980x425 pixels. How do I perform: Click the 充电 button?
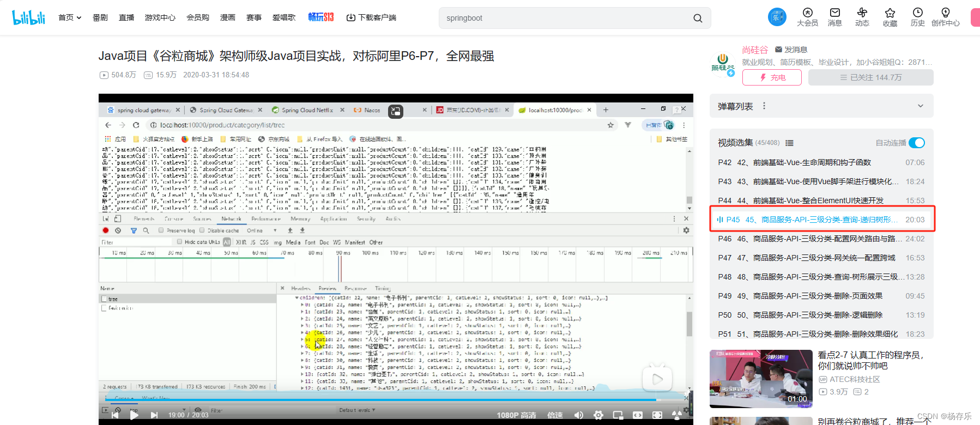[x=772, y=77]
